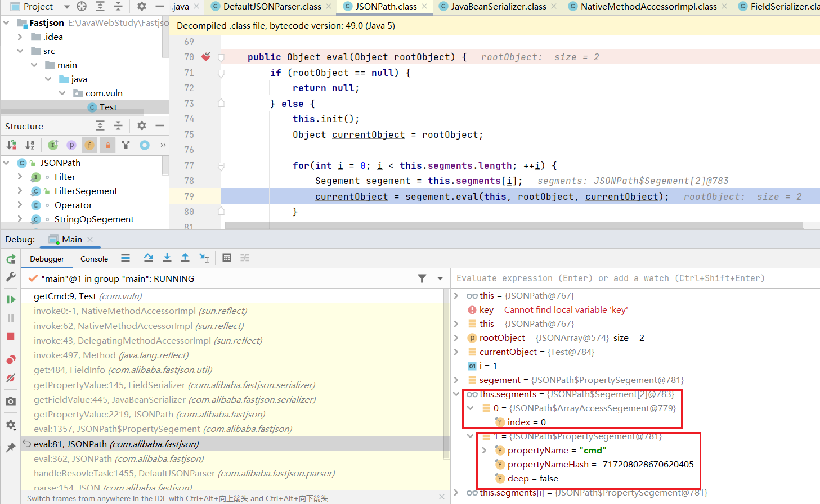The height and width of the screenshot is (504, 820).
Task: Click editor horizontal scrollbar
Action: coord(514,225)
